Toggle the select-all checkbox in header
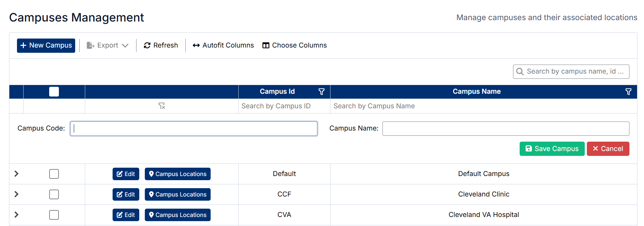 click(54, 92)
